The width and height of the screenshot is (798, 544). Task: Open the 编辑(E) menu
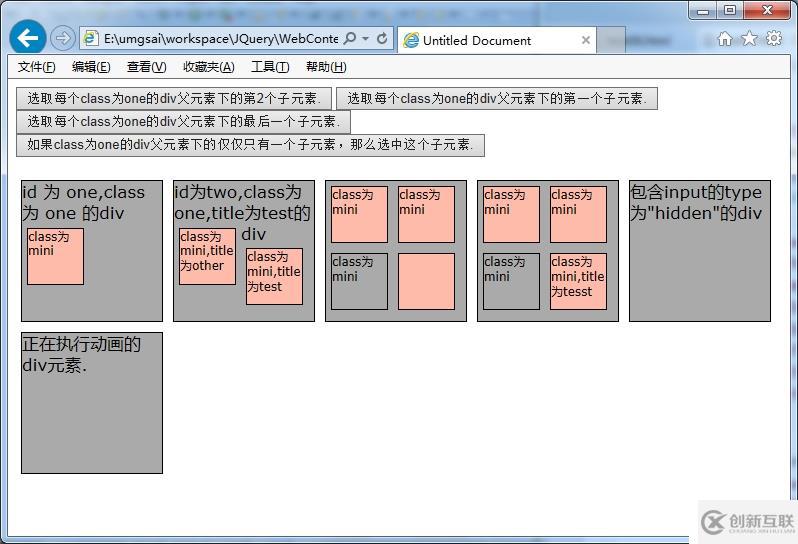pos(91,67)
